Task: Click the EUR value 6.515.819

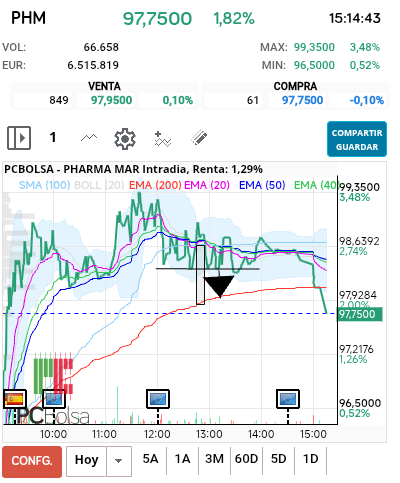Action: (93, 65)
